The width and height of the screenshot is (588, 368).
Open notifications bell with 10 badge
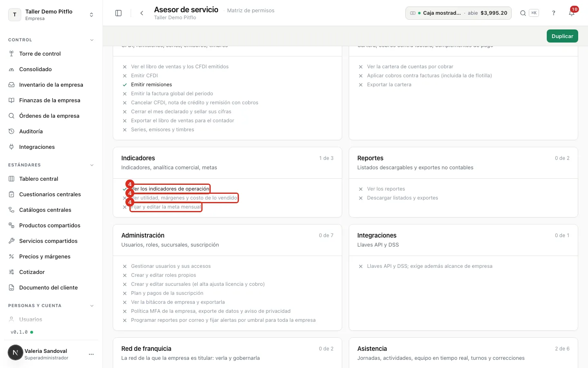572,13
